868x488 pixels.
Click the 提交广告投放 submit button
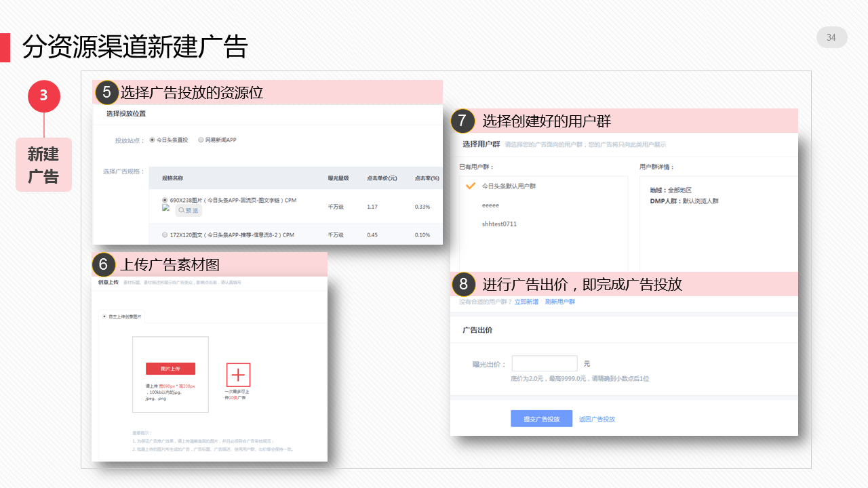click(x=541, y=419)
